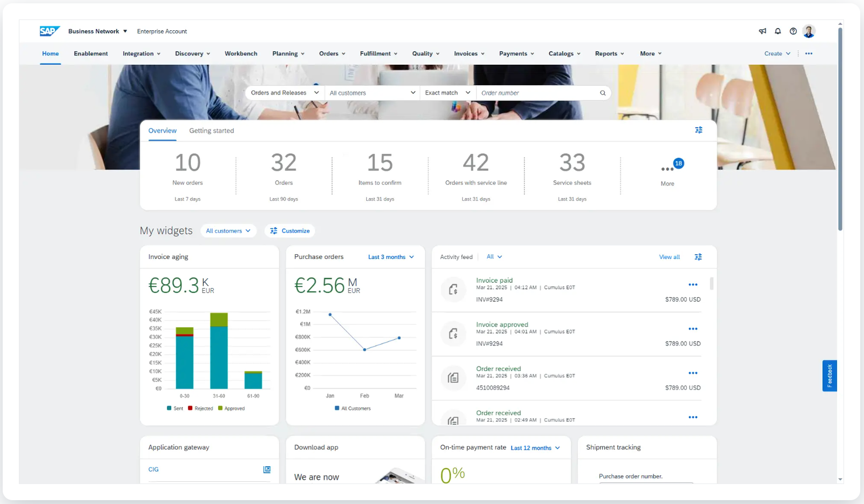Screen dimensions: 864x504
Task: Switch to the Getting started tab
Action: point(211,131)
